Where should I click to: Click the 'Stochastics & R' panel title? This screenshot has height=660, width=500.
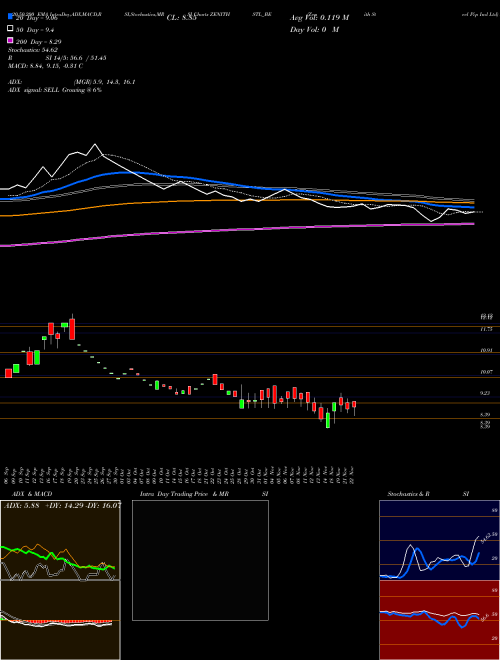coord(408,494)
